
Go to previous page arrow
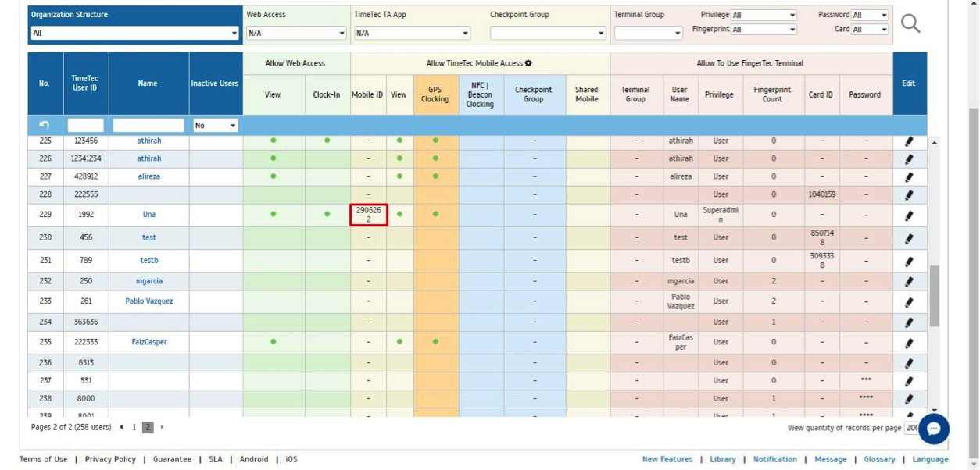click(x=121, y=427)
